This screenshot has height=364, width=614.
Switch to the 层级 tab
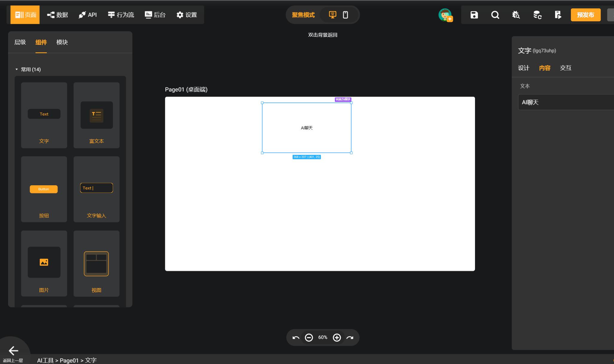coord(20,42)
